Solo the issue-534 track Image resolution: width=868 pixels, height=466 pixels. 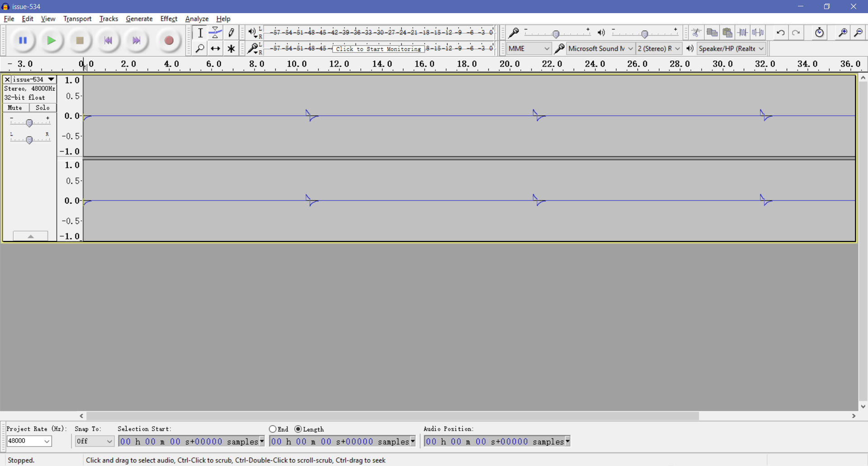tap(43, 108)
